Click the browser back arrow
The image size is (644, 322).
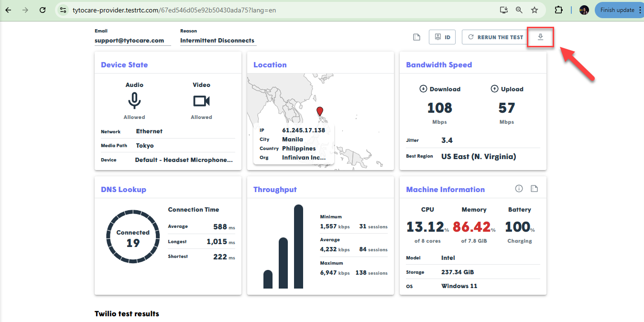point(8,10)
